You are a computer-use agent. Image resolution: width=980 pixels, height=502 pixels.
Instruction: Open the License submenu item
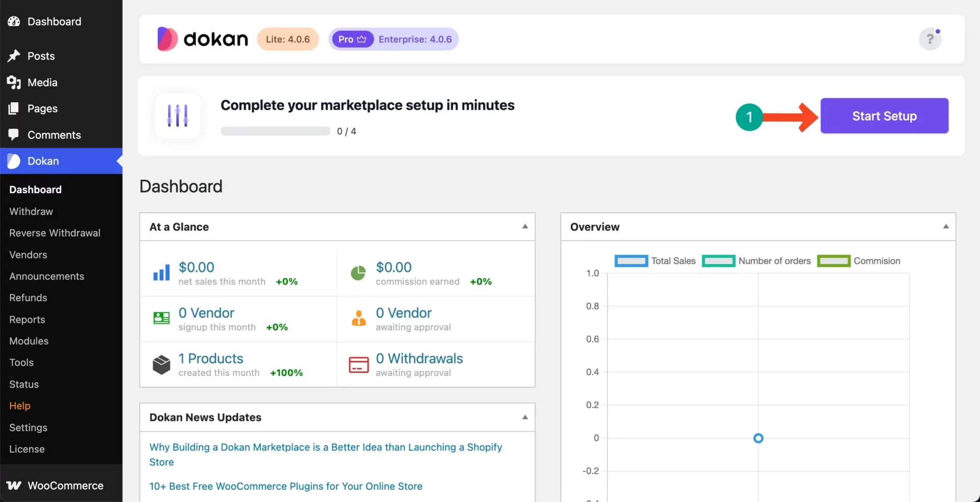click(x=27, y=449)
